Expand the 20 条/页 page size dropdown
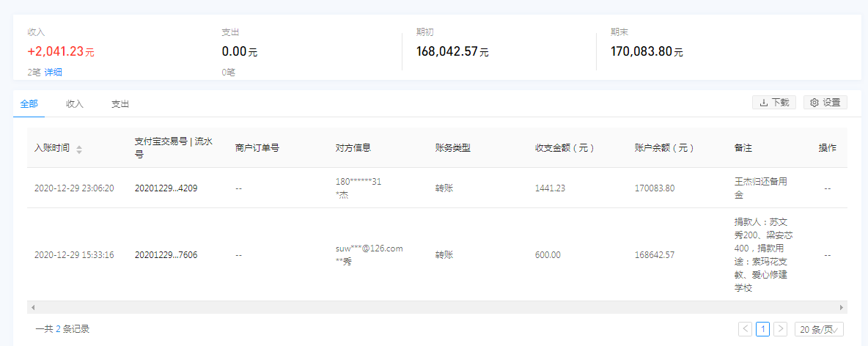Screen dimensions: 868x346 point(819,329)
